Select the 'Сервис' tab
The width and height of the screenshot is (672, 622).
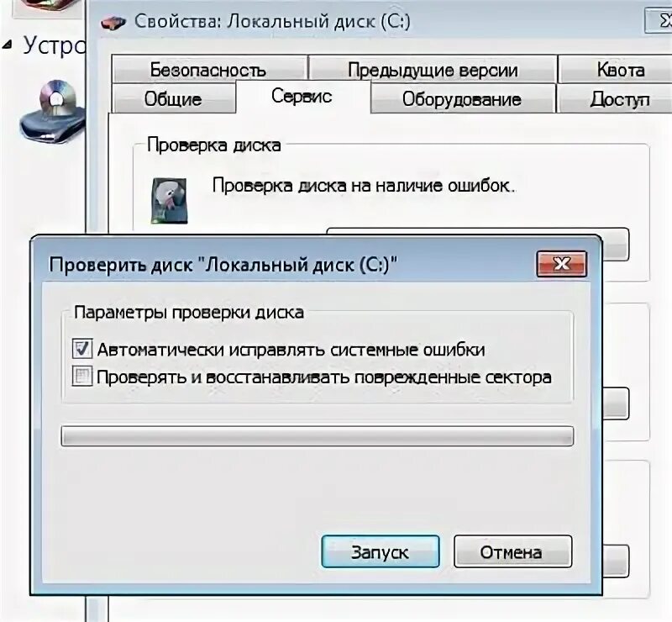[302, 97]
